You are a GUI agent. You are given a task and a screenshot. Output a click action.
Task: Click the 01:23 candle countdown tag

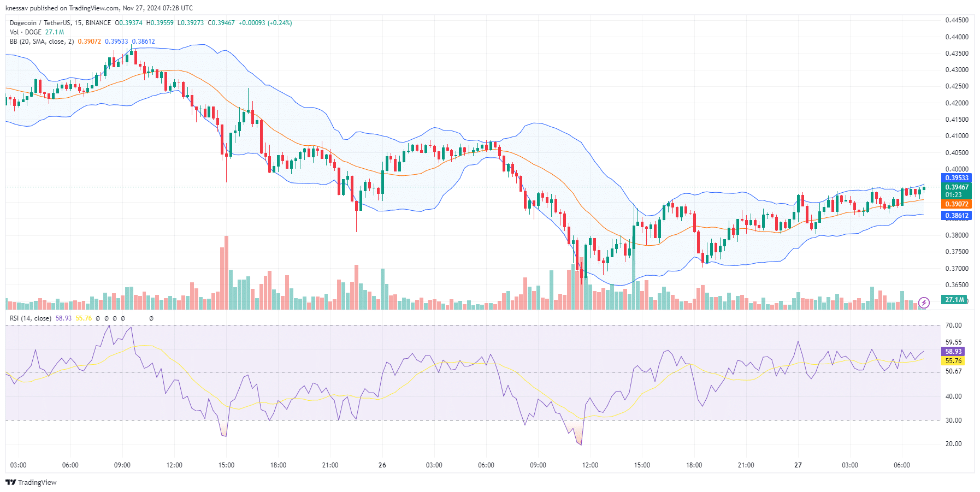[x=954, y=195]
